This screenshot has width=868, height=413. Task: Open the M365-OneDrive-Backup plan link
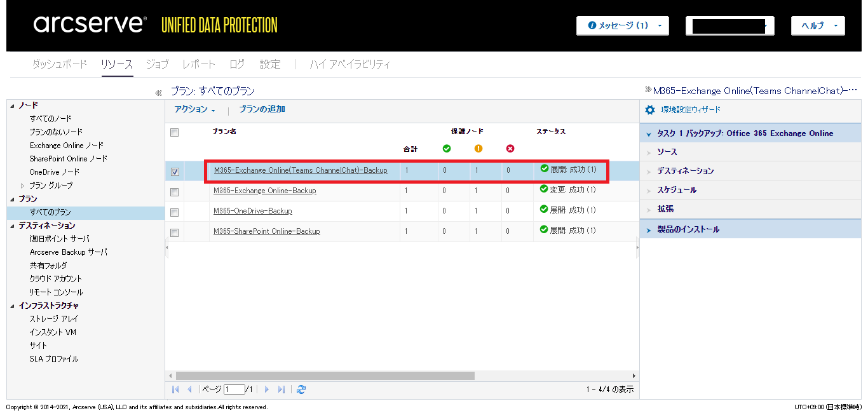tap(253, 211)
